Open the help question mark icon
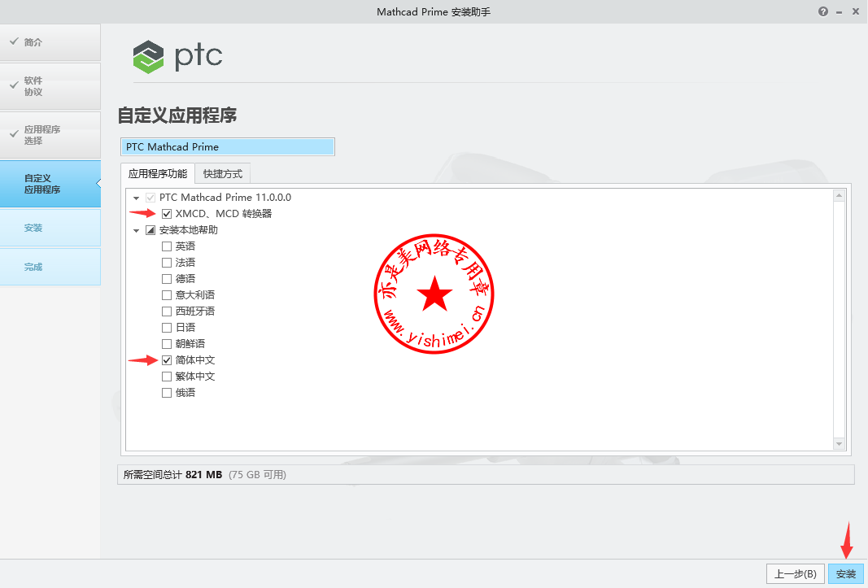 [x=823, y=11]
